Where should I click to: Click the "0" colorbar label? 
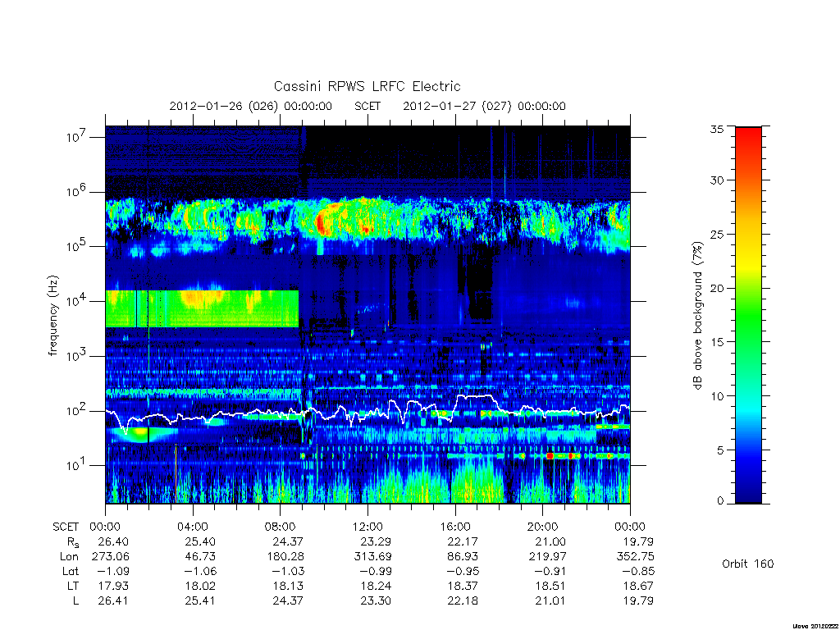point(719,500)
